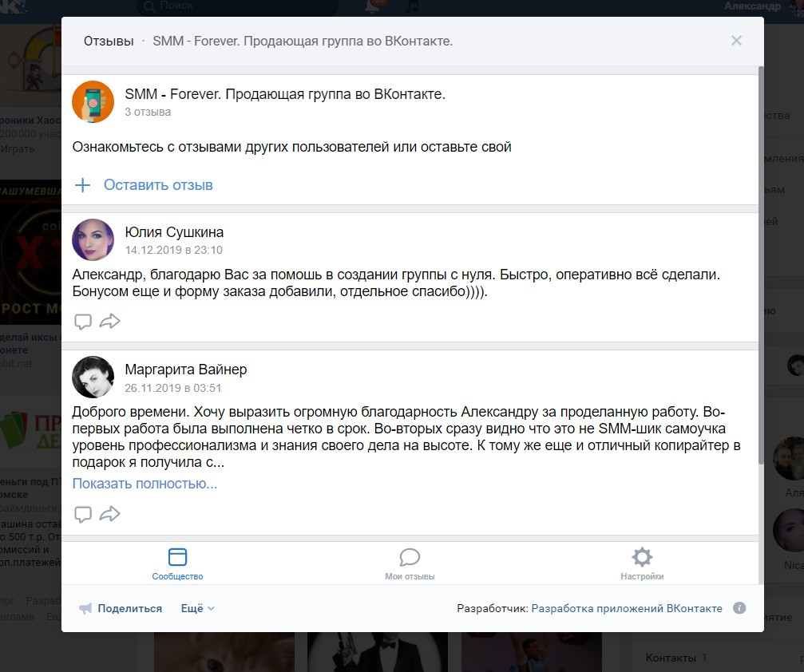804x672 pixels.
Task: Expand review with Показать полностью
Action: (x=145, y=484)
